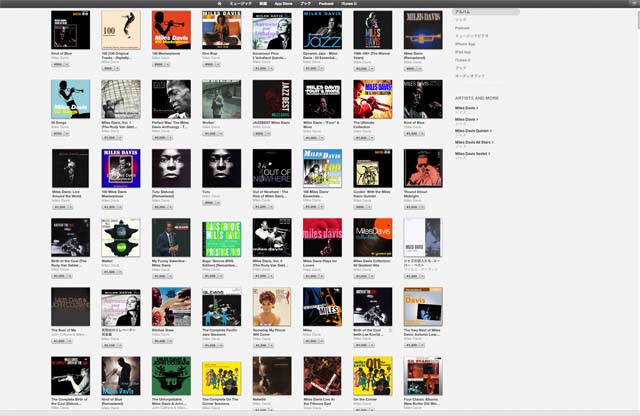The width and height of the screenshot is (640, 416).
Task: Expand the price arrow under Dynamic Jazz
Action: pos(321,69)
